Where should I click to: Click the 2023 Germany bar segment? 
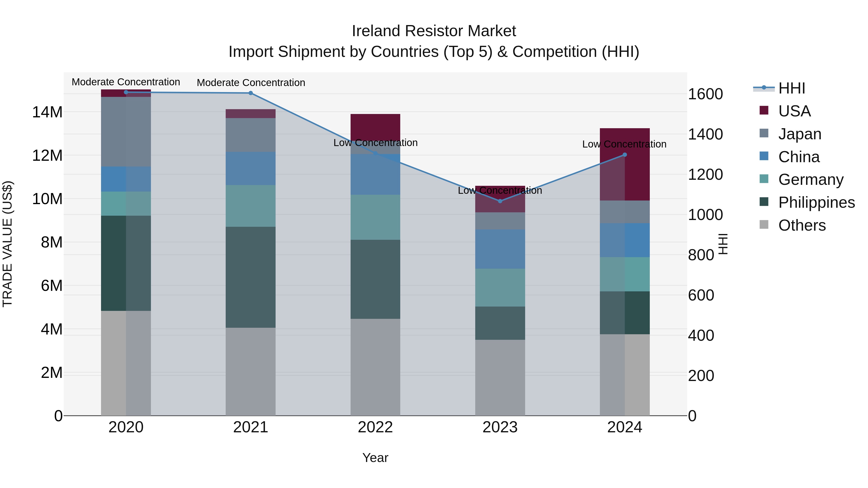point(500,288)
